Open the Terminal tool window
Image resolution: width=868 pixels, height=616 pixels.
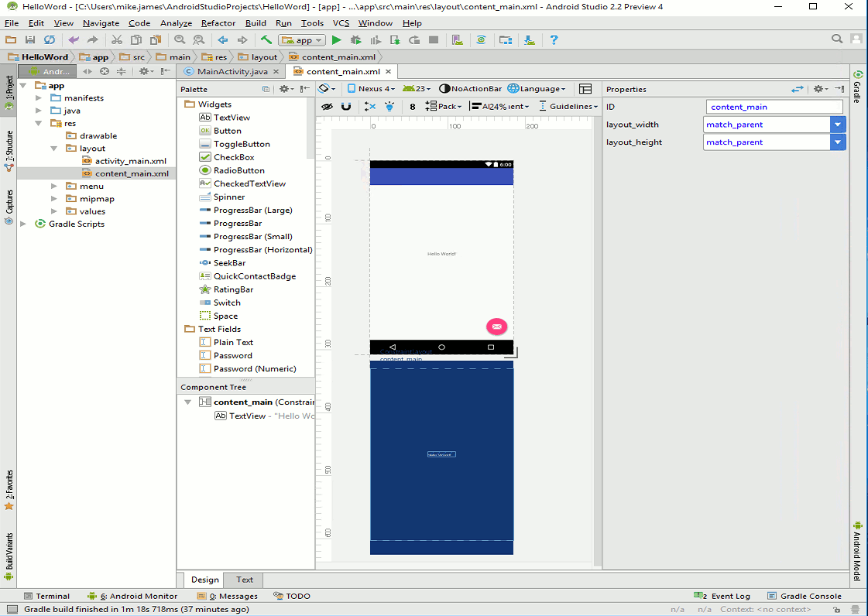(47, 596)
